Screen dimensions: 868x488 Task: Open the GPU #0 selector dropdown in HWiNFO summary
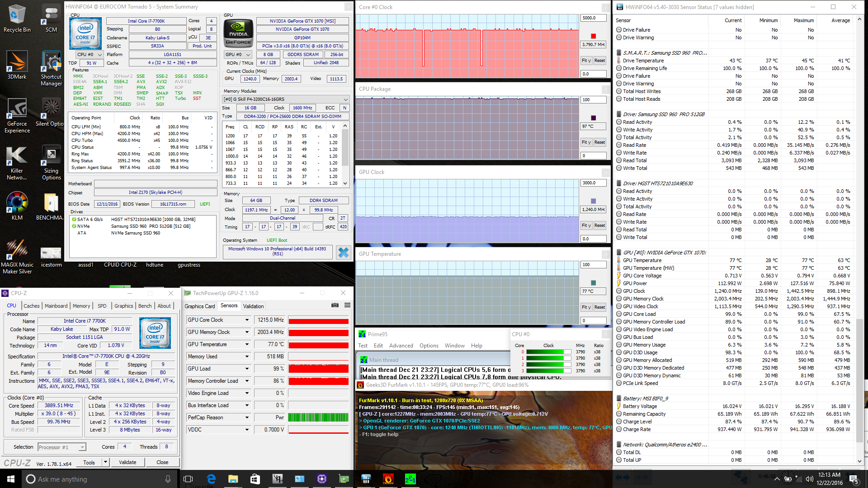238,55
